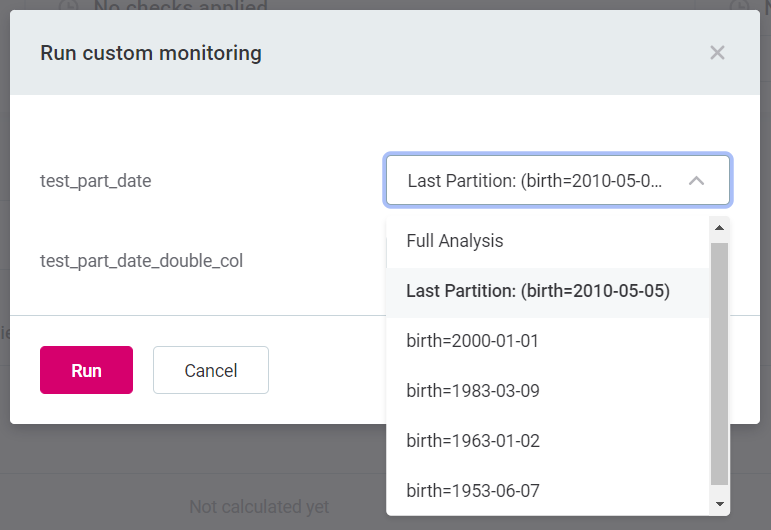Click 'Not calculated yet' text behind dialog
Viewport: 771px width, 530px height.
pos(259,507)
